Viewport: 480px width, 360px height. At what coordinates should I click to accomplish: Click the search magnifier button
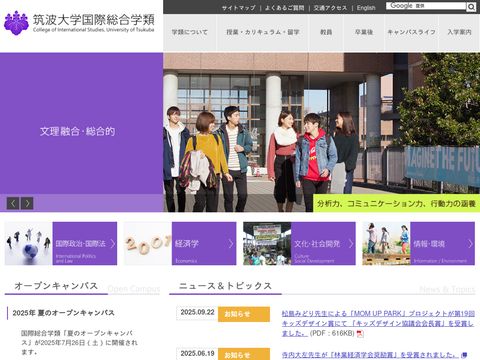(x=471, y=7)
